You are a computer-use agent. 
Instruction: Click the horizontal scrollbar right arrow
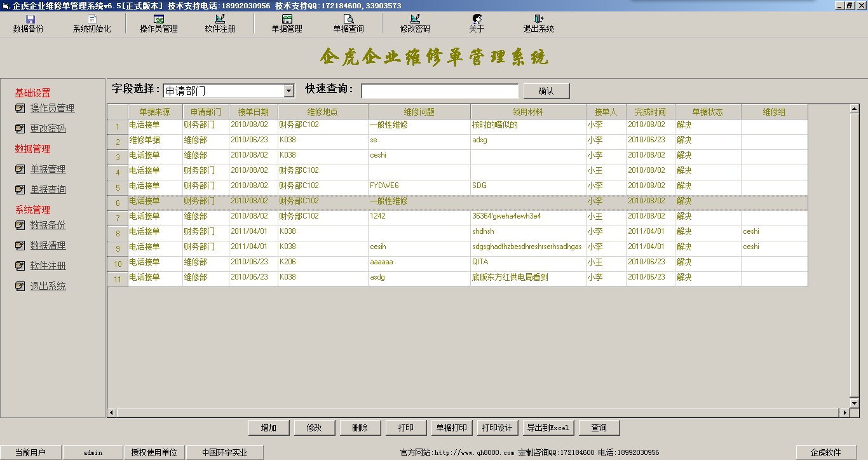845,412
